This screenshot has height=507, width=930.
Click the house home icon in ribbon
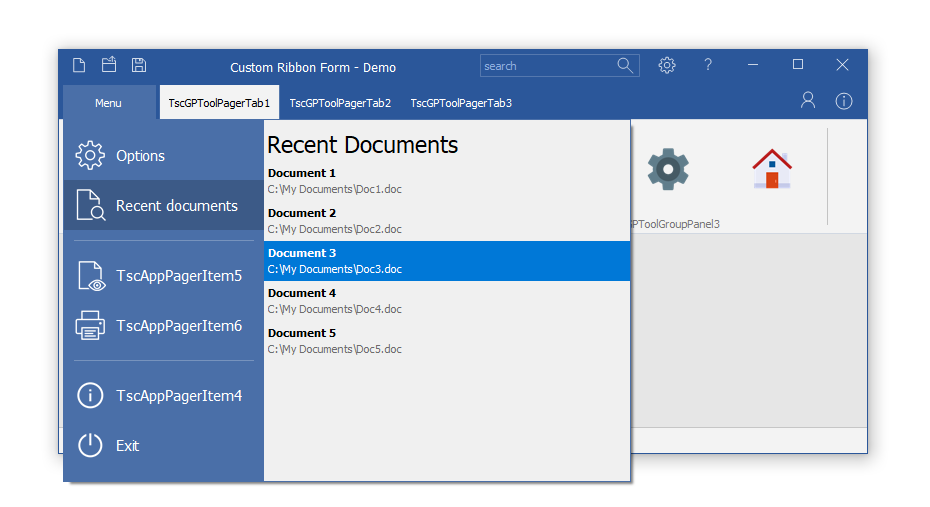[772, 168]
